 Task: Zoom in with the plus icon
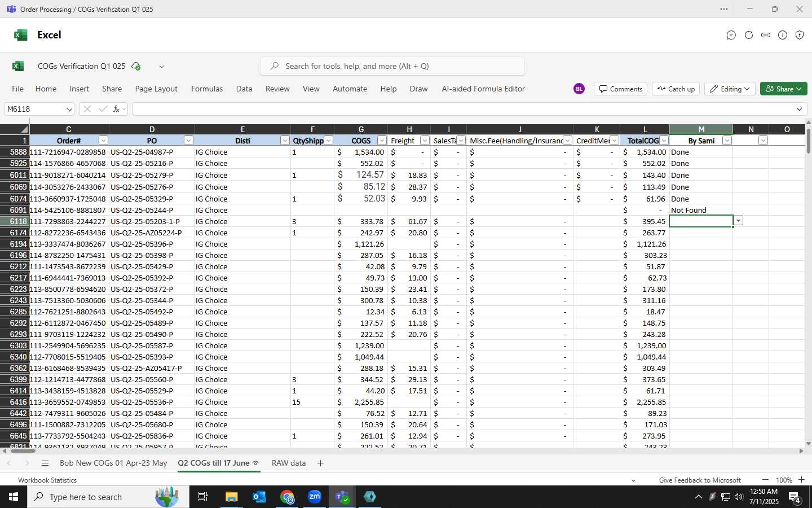pyautogui.click(x=801, y=480)
